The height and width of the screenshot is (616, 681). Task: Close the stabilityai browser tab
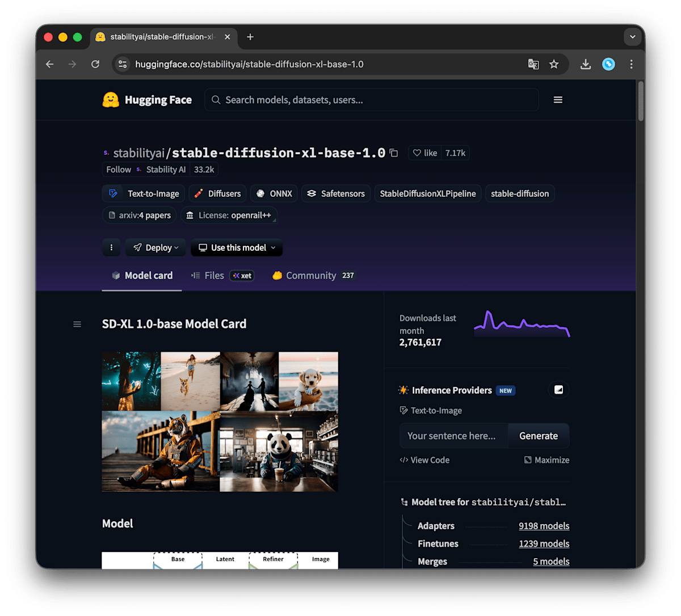click(x=227, y=37)
